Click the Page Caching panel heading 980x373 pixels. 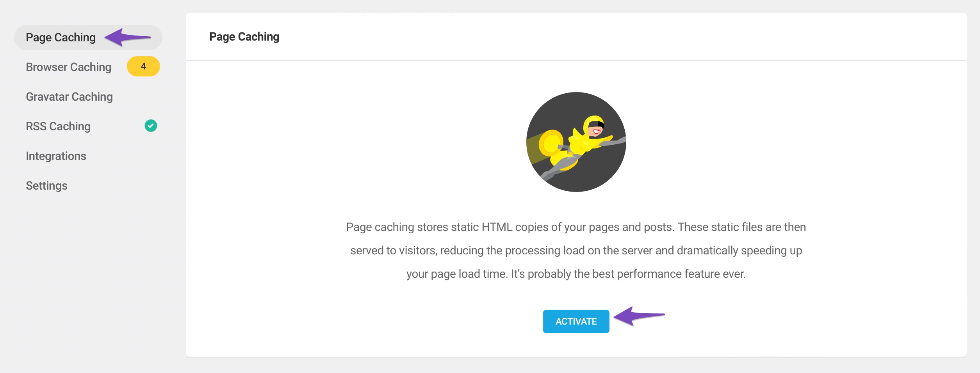(x=244, y=37)
